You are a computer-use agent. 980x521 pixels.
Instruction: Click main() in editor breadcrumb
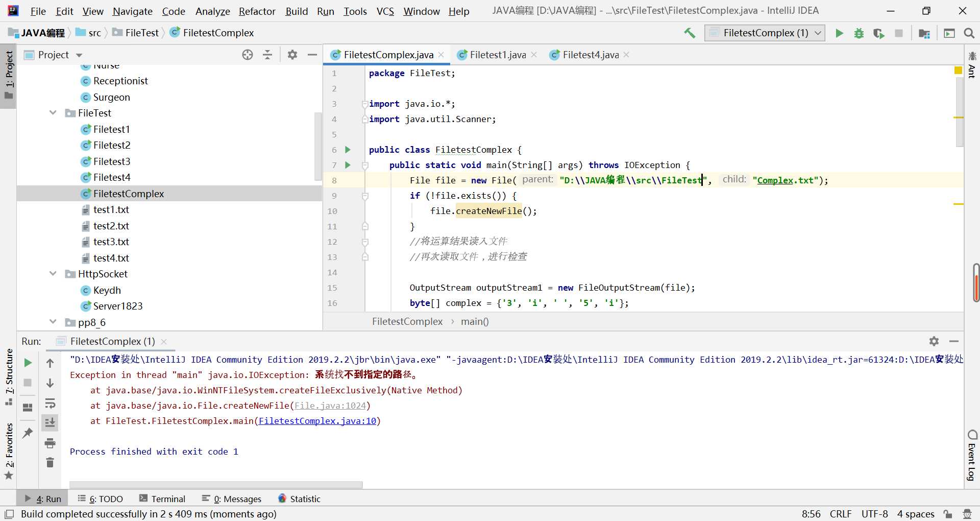tap(475, 321)
